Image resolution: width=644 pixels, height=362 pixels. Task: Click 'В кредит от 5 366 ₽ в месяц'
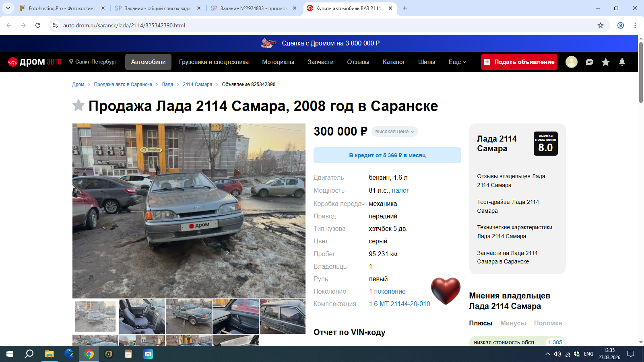(387, 155)
